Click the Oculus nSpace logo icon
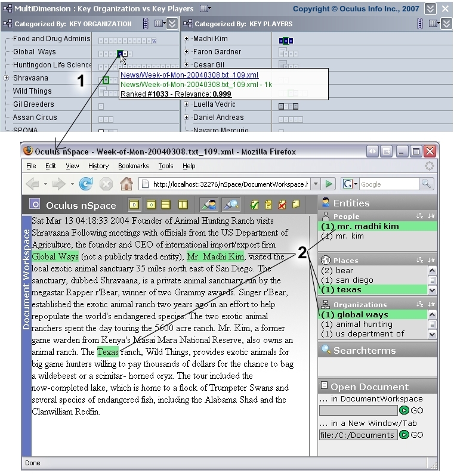 (35, 204)
